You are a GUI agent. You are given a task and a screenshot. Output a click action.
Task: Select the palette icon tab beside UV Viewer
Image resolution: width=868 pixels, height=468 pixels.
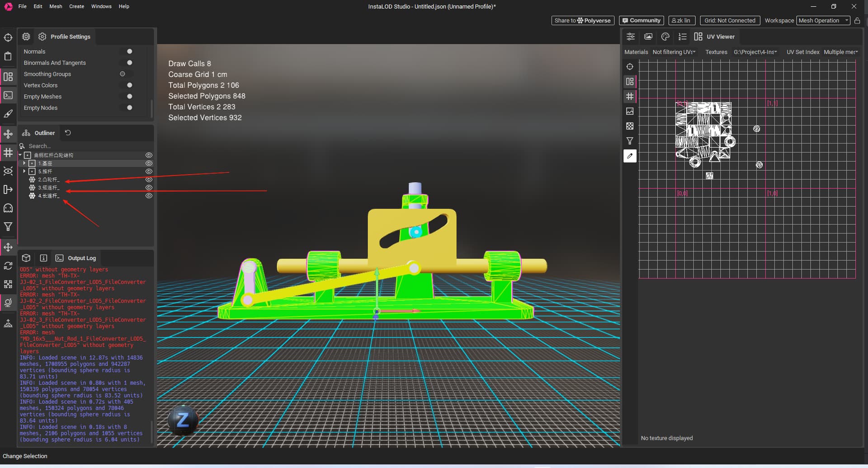(x=665, y=37)
